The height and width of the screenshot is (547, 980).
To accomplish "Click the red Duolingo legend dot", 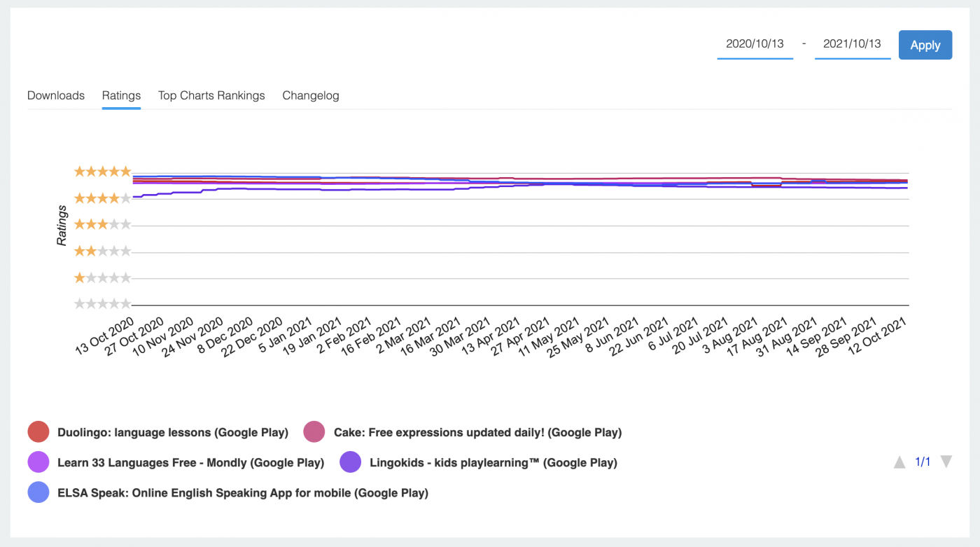I will pyautogui.click(x=38, y=432).
